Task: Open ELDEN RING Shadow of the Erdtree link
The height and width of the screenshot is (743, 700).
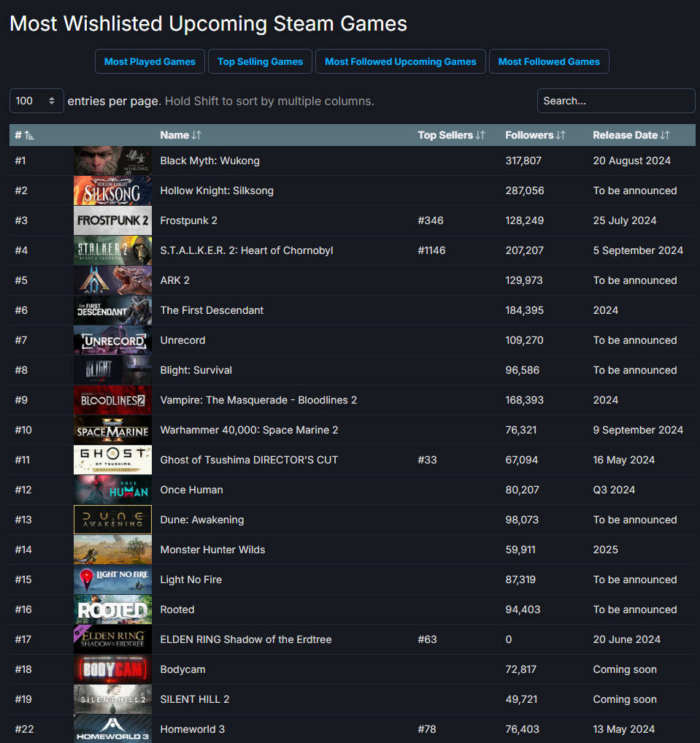Action: coord(246,639)
